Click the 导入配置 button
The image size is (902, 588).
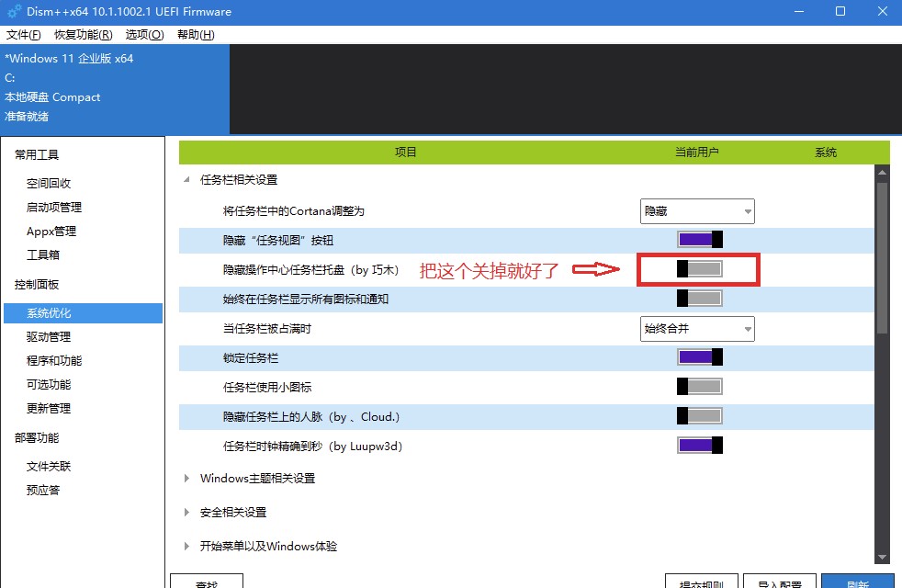click(x=780, y=581)
